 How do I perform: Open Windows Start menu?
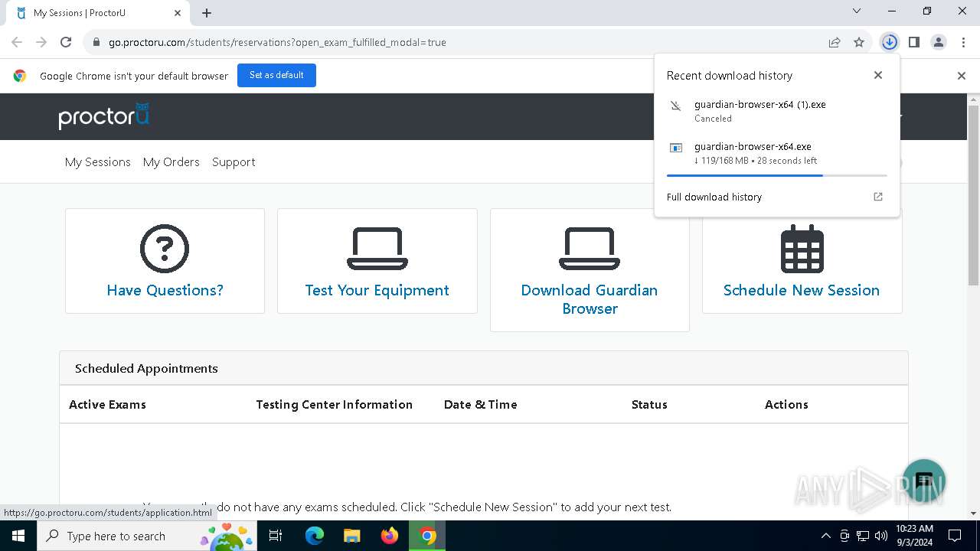[18, 536]
